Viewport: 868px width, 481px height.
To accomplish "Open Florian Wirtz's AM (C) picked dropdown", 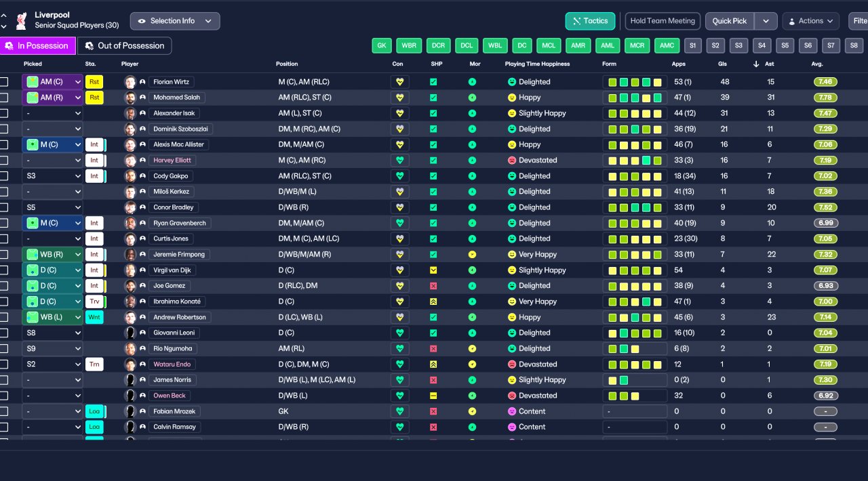I will click(x=53, y=82).
